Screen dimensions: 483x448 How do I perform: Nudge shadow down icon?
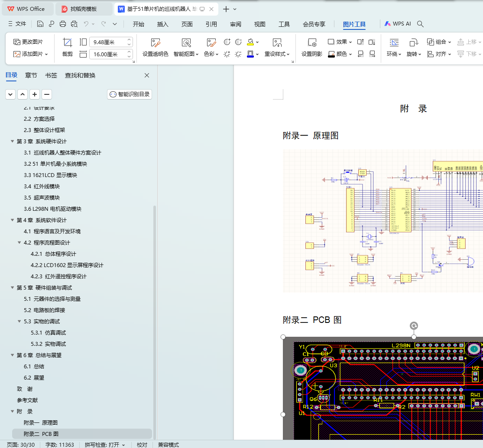372,42
